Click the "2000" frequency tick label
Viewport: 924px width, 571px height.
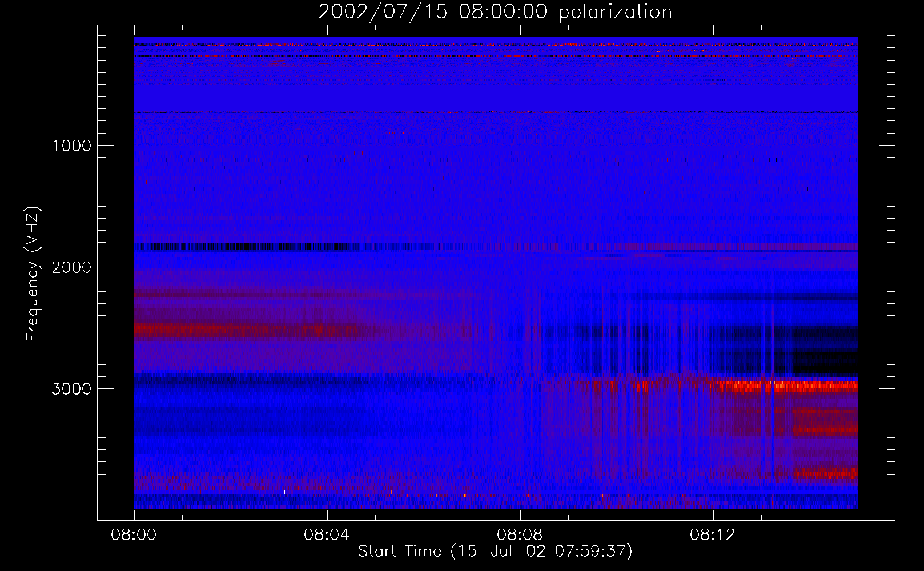[71, 267]
